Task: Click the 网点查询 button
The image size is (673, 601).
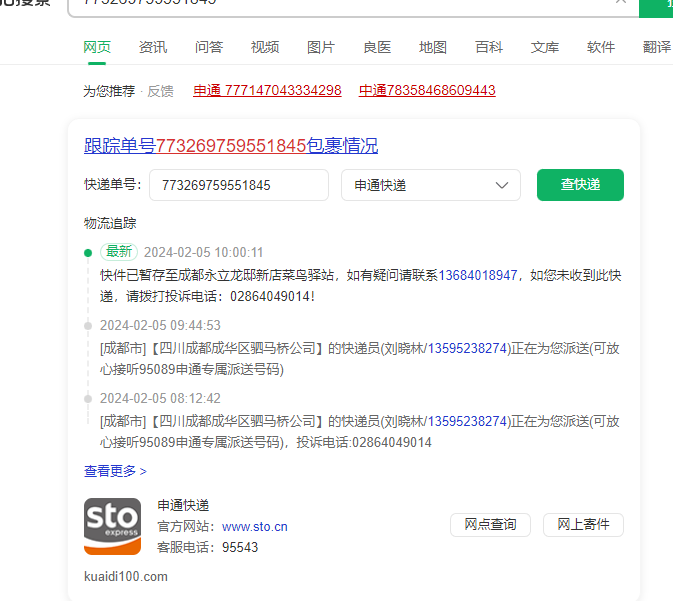Action: coord(490,525)
